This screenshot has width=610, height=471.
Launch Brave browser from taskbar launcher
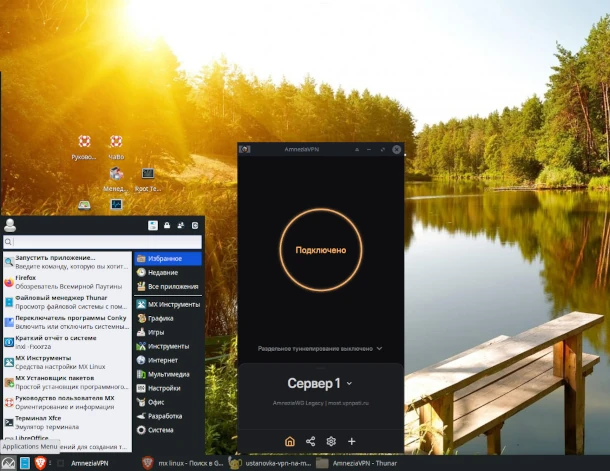(x=40, y=463)
